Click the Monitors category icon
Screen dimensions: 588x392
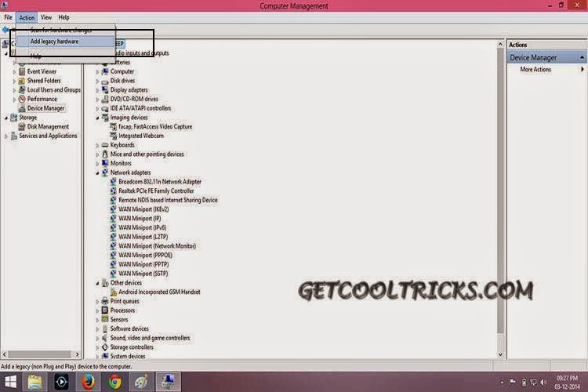105,163
